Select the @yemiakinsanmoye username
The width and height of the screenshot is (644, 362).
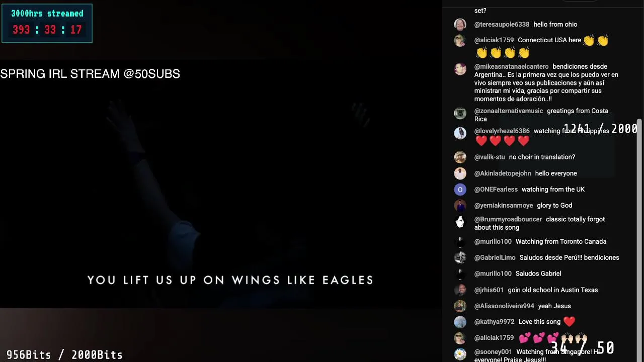(503, 205)
